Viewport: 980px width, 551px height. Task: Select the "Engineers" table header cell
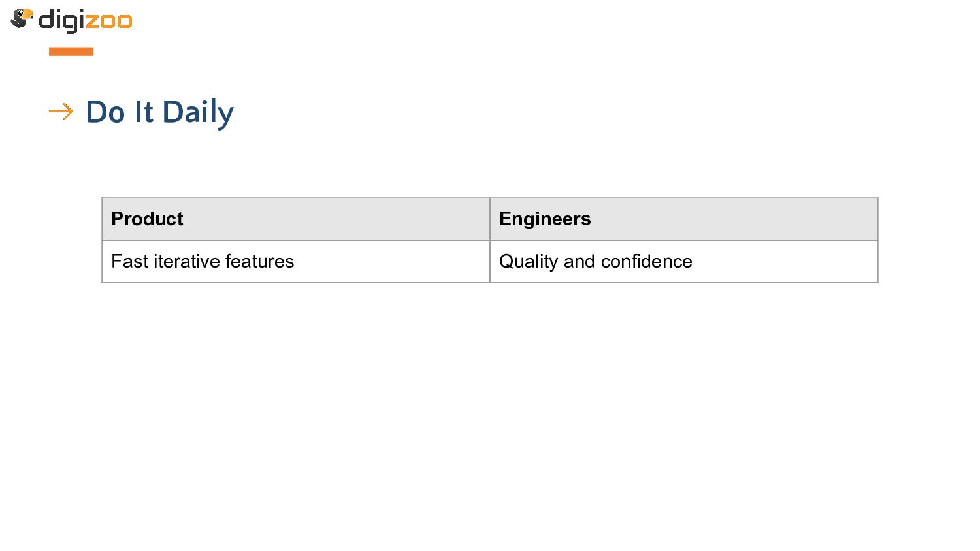coord(684,219)
